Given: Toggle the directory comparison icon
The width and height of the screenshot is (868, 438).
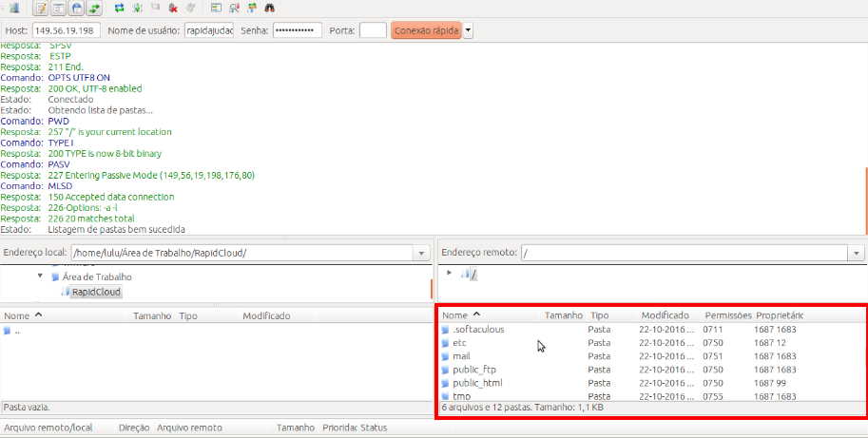Looking at the screenshot, I should (234, 8).
